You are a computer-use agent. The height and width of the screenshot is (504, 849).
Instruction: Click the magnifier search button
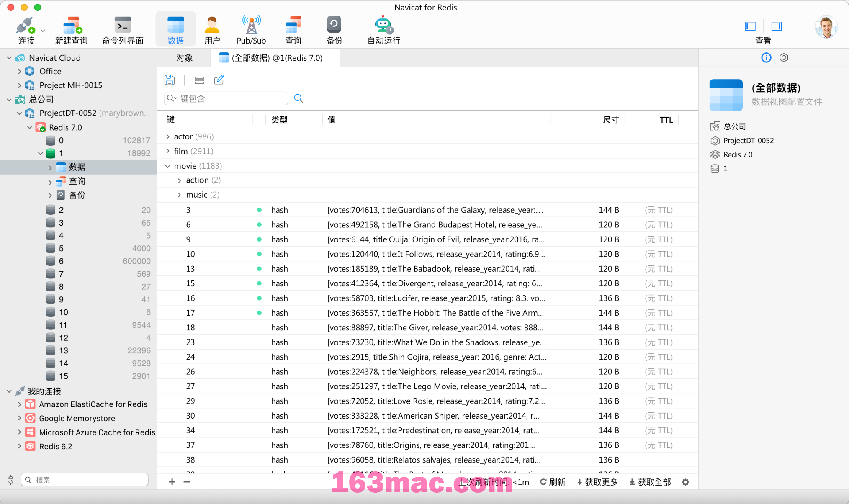pos(298,98)
